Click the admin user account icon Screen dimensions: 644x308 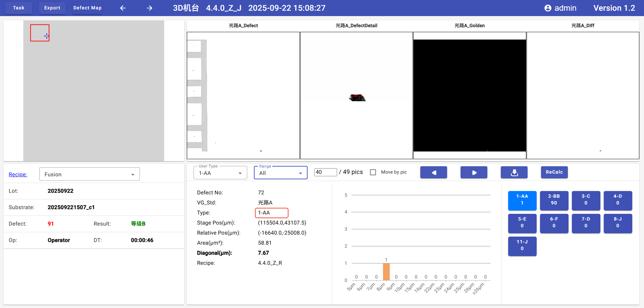[x=548, y=8]
